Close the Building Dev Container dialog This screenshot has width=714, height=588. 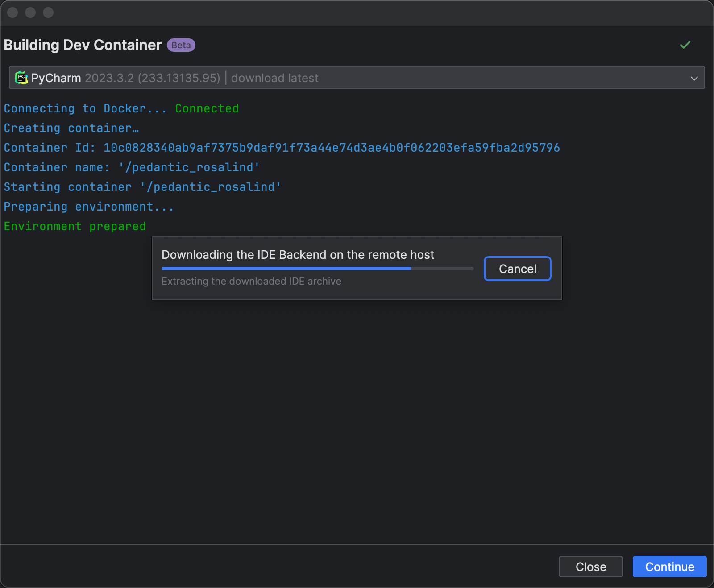590,567
